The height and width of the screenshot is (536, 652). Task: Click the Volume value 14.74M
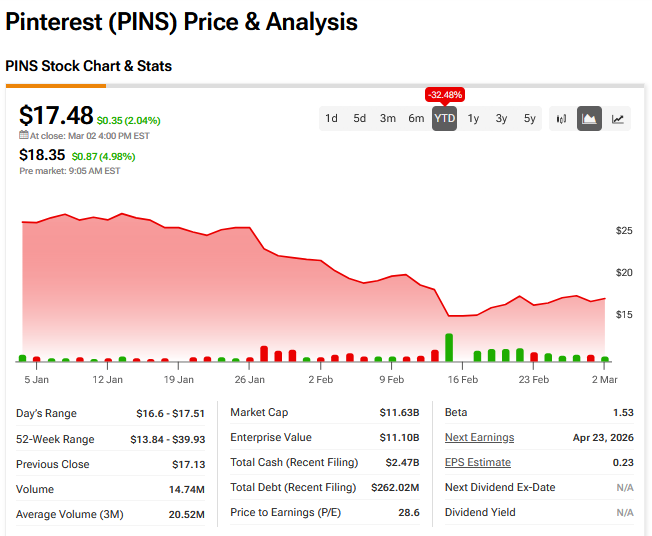coord(187,489)
